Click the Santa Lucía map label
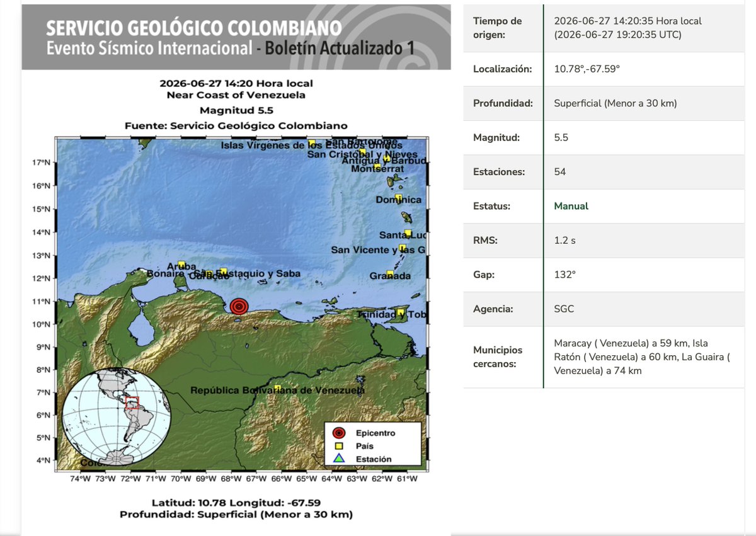This screenshot has height=536, width=756. pyautogui.click(x=403, y=235)
